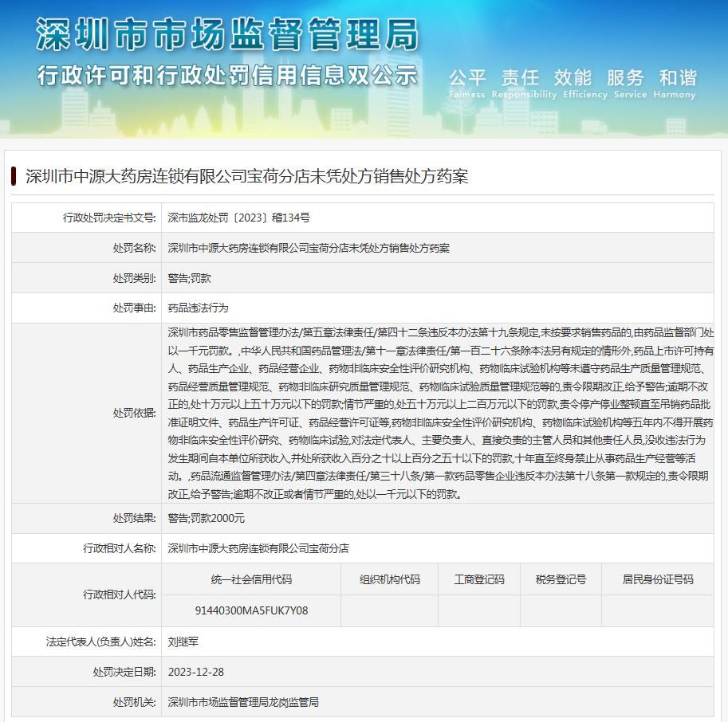
Task: Click the 效能 Efficiency slogan in banner
Action: point(573,83)
